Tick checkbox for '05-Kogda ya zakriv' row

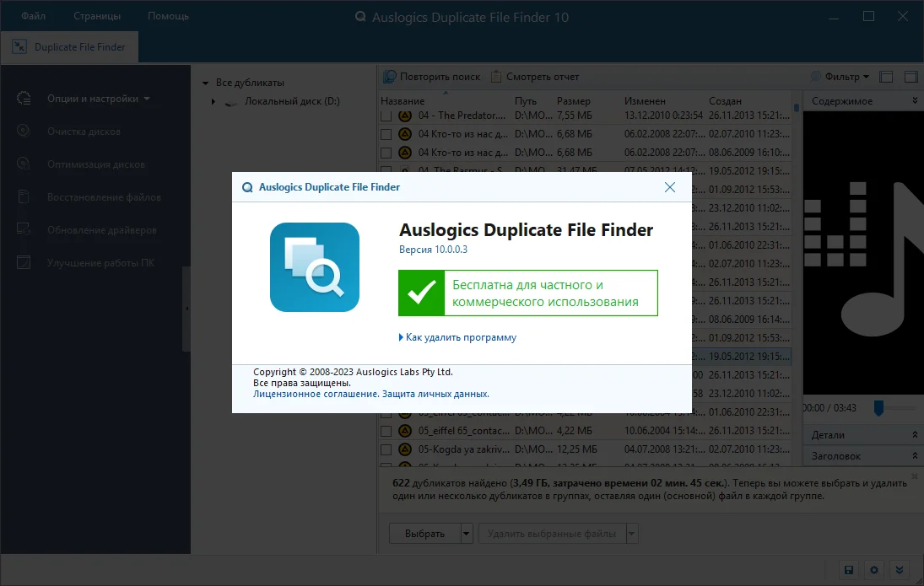[386, 450]
